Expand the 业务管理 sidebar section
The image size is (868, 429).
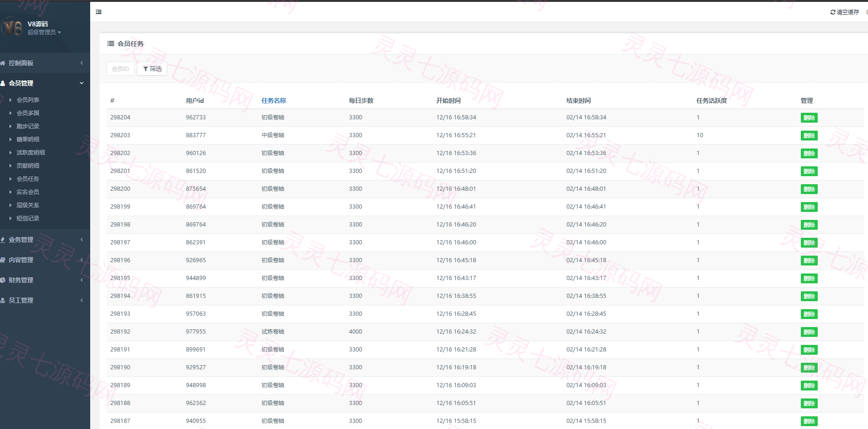tap(45, 240)
